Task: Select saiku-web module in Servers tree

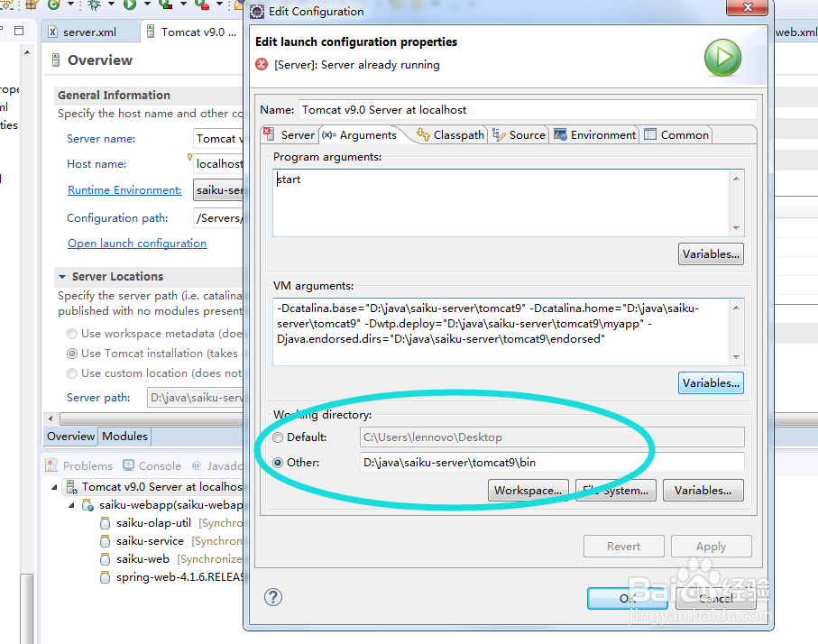Action: coord(142,559)
